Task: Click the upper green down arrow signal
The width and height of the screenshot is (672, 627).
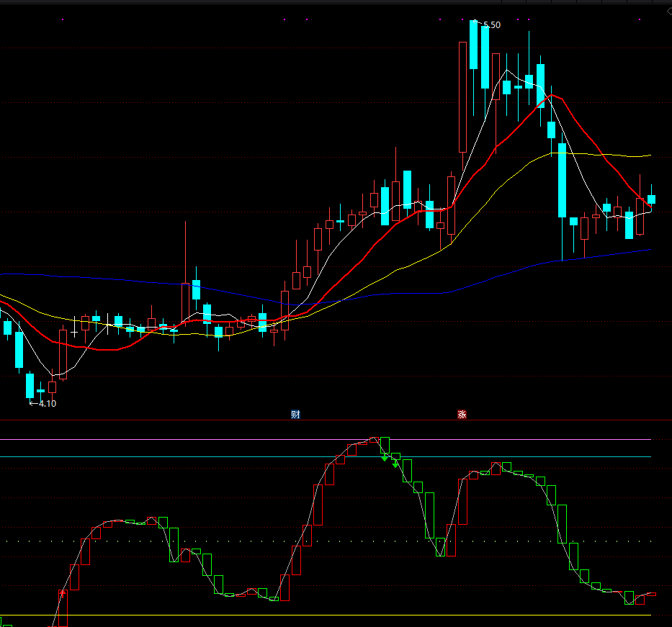Action: [385, 459]
